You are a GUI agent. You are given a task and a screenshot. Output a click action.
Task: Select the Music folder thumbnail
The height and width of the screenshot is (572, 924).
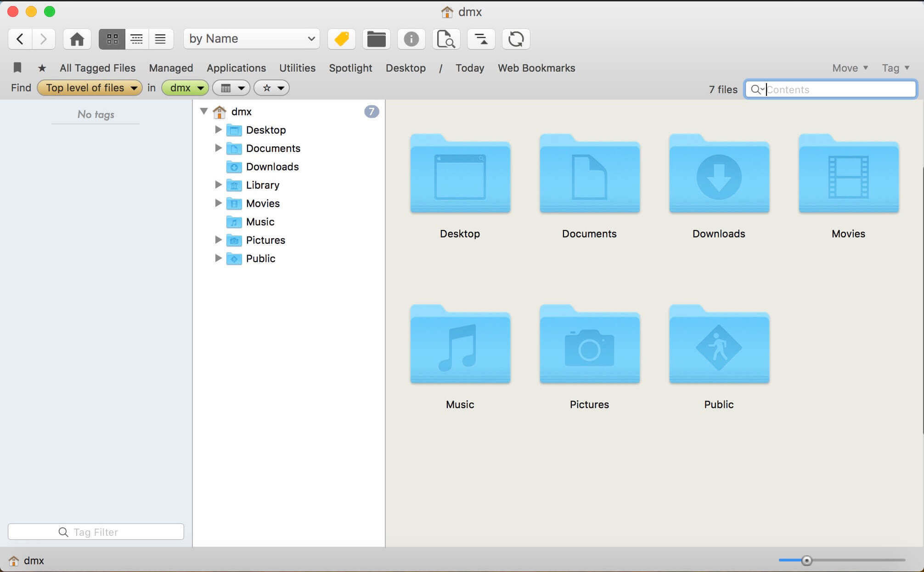point(460,344)
